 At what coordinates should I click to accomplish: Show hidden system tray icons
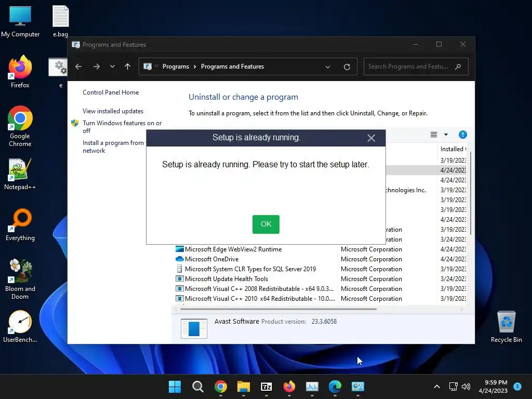436,387
